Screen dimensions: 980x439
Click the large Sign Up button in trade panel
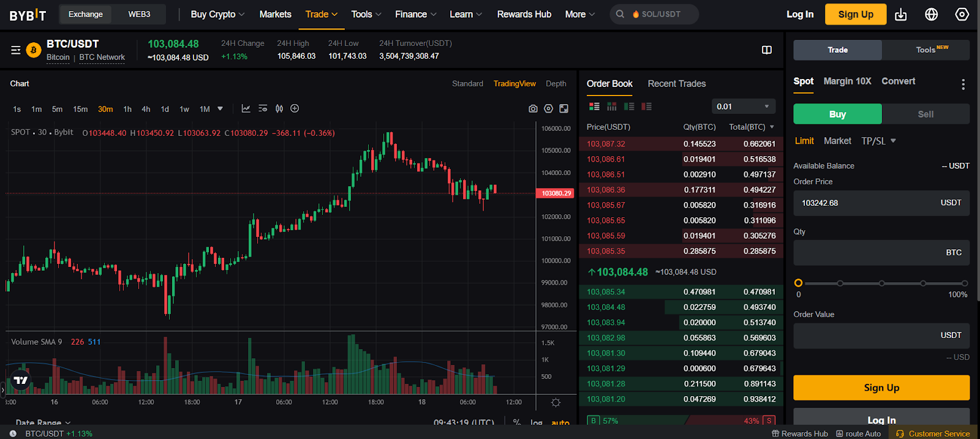click(881, 388)
